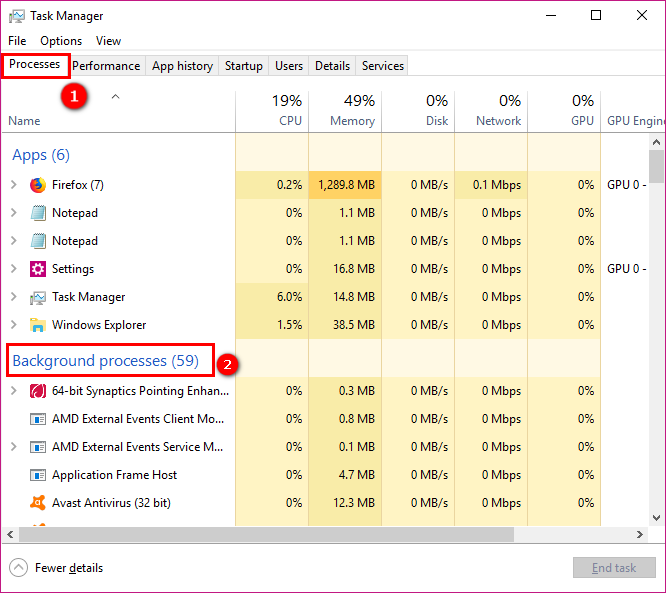Click the End task button

point(614,568)
